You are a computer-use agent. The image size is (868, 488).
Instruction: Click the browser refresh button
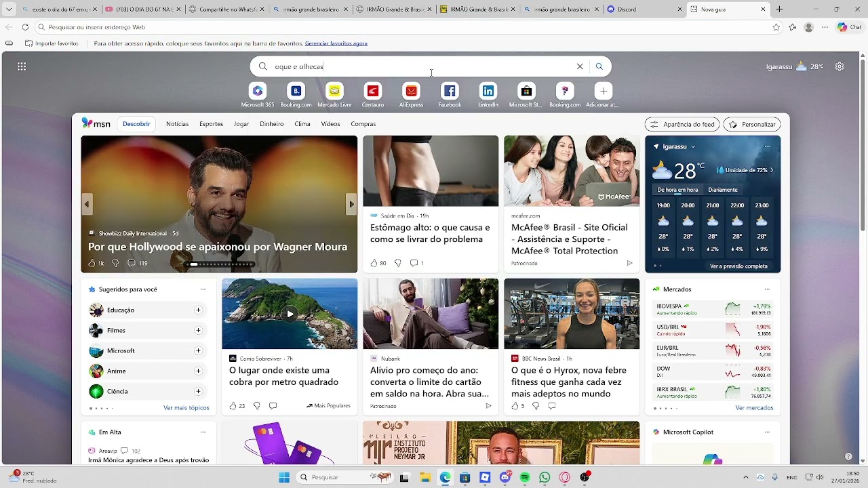coord(25,27)
